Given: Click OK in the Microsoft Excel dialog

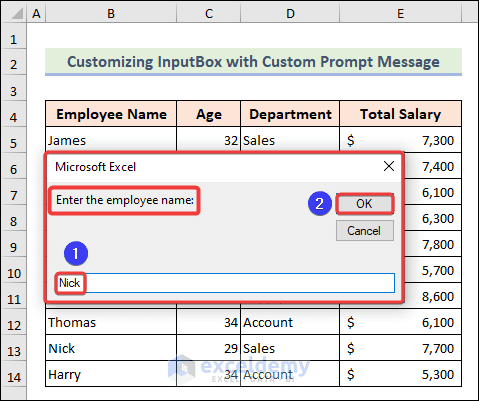Looking at the screenshot, I should [x=365, y=204].
